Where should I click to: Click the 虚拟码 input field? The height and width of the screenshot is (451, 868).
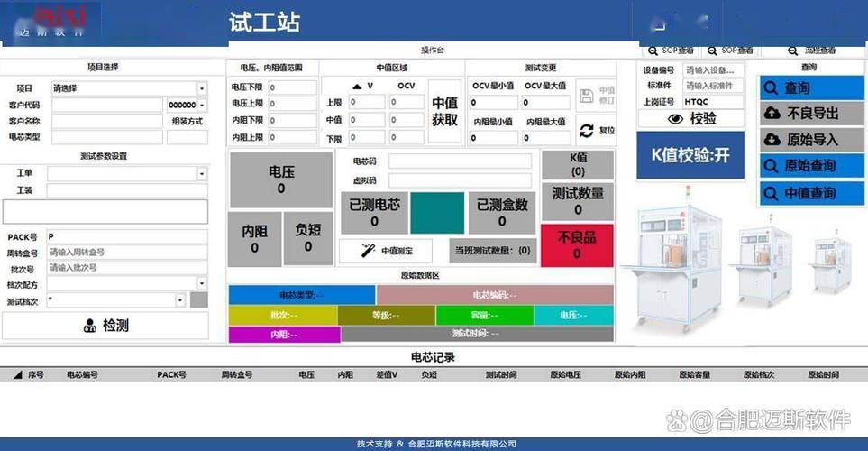tap(460, 180)
